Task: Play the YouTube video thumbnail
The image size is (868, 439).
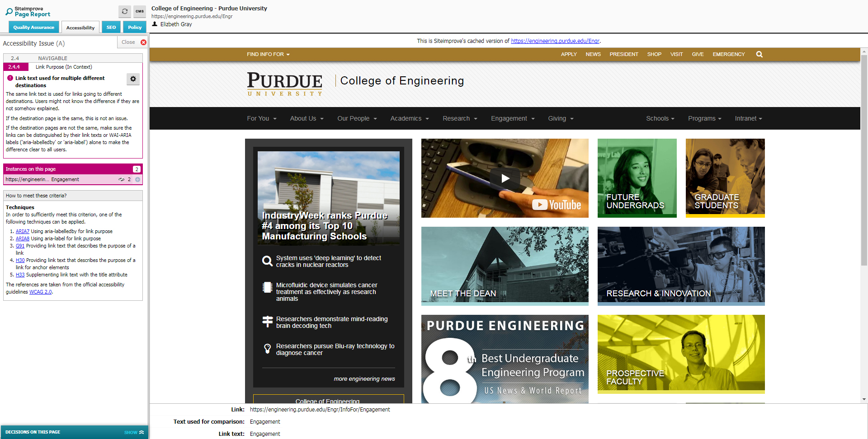Action: (x=505, y=178)
